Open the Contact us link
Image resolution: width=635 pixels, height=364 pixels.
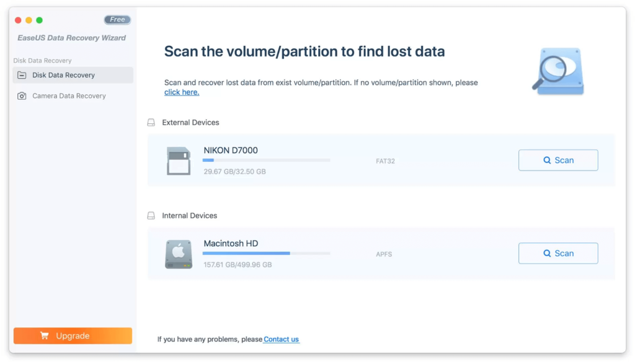[281, 339]
